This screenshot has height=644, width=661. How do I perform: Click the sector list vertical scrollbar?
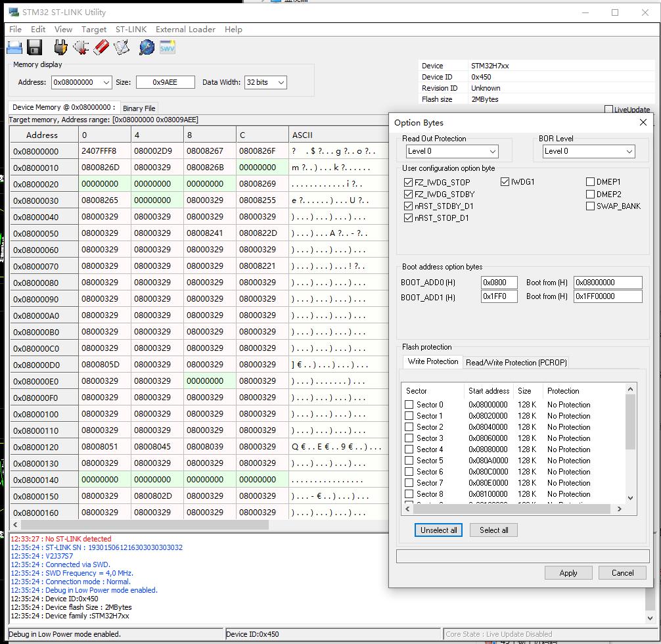(630, 422)
